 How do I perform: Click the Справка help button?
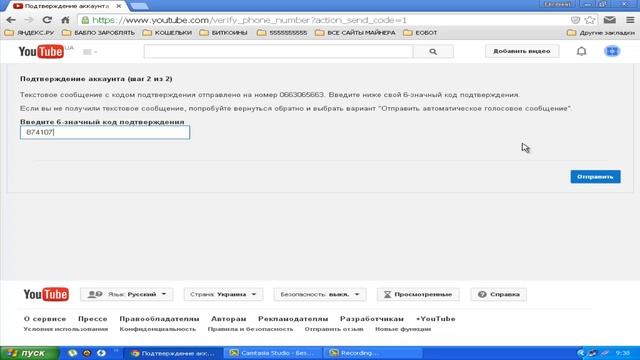pyautogui.click(x=499, y=294)
